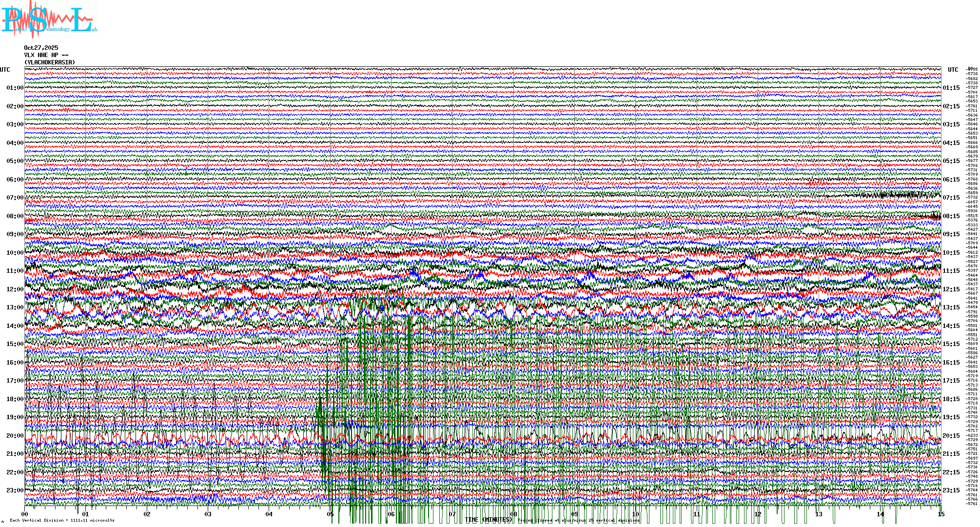Select the 23:00 hour label on left
Image resolution: width=980 pixels, height=527 pixels.
click(x=15, y=490)
